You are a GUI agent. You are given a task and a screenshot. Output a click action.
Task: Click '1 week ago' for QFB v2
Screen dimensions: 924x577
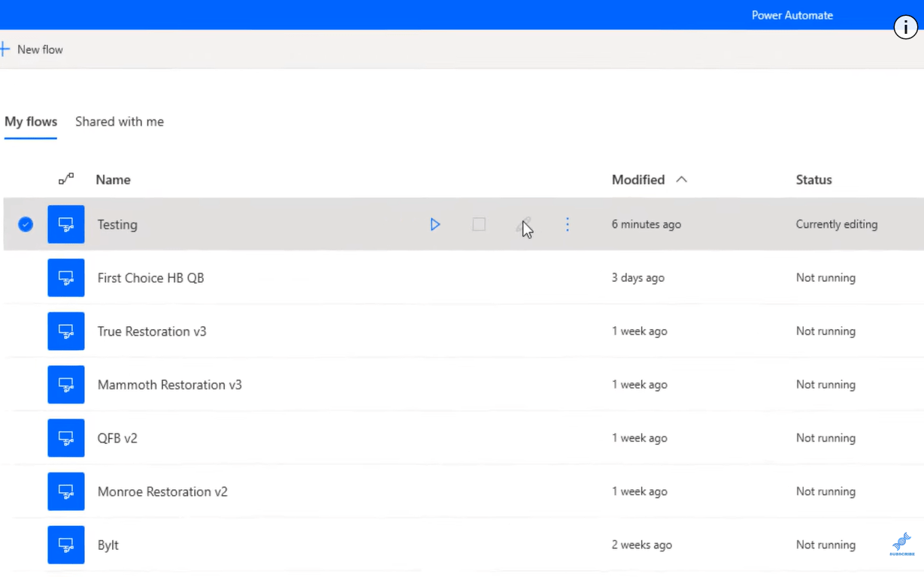(x=640, y=438)
